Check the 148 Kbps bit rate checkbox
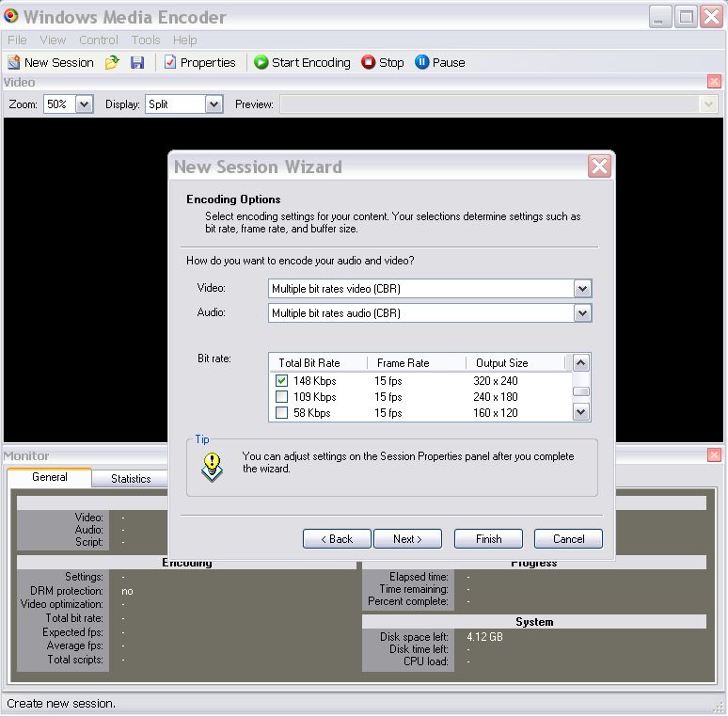The width and height of the screenshot is (728, 717). click(281, 381)
